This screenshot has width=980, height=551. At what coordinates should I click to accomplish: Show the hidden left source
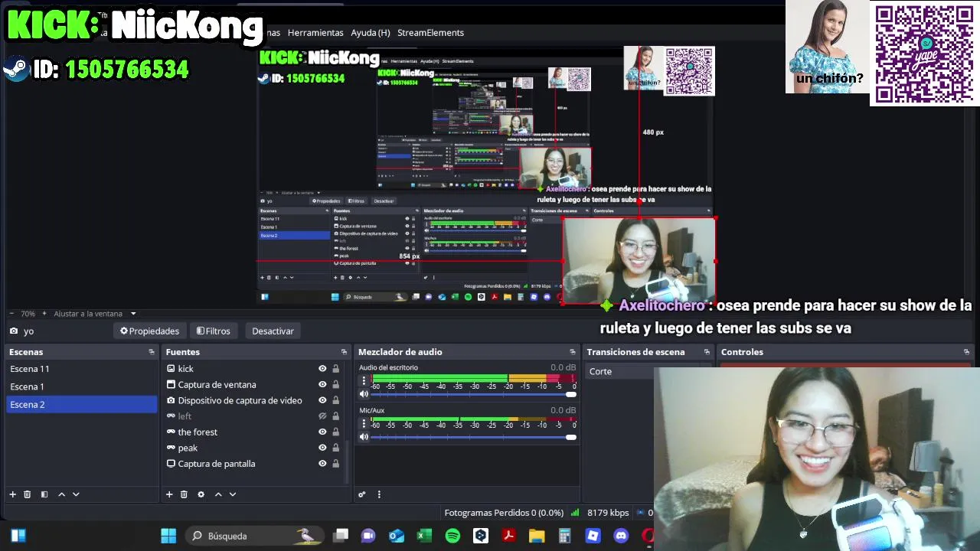point(322,416)
